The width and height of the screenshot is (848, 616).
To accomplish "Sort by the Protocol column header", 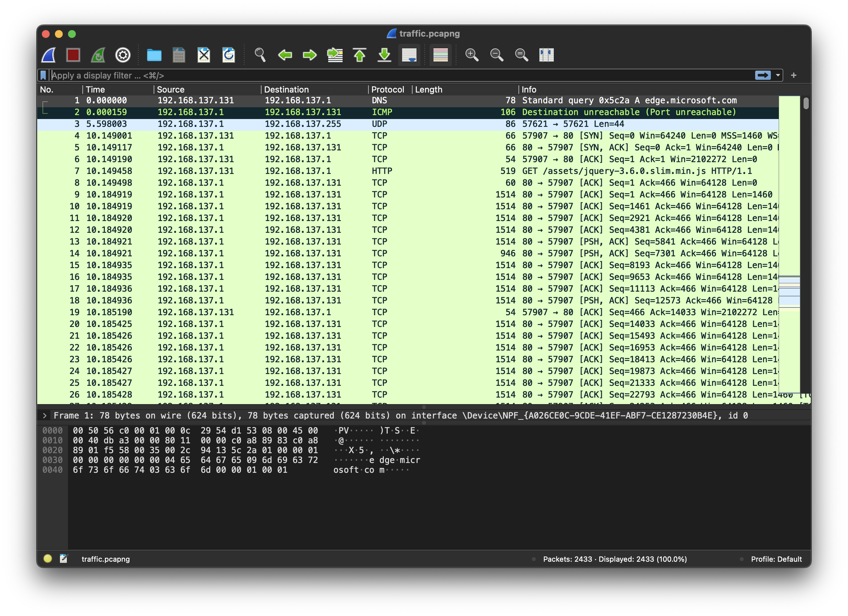I will click(387, 89).
